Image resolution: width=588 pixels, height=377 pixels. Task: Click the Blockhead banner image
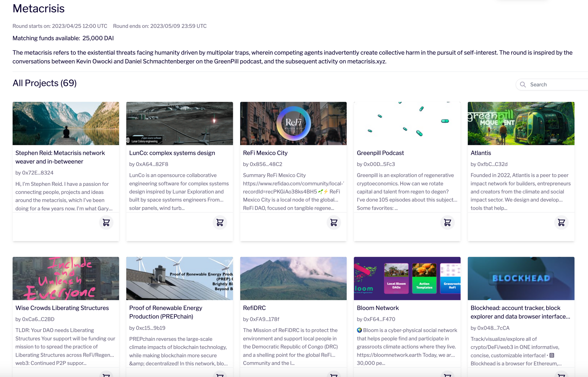click(521, 278)
